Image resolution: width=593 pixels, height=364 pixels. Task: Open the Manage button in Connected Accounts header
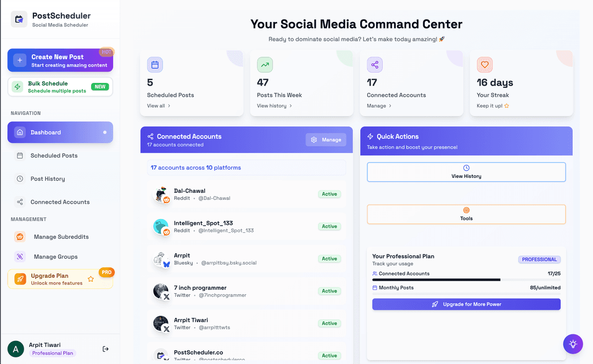(x=326, y=140)
